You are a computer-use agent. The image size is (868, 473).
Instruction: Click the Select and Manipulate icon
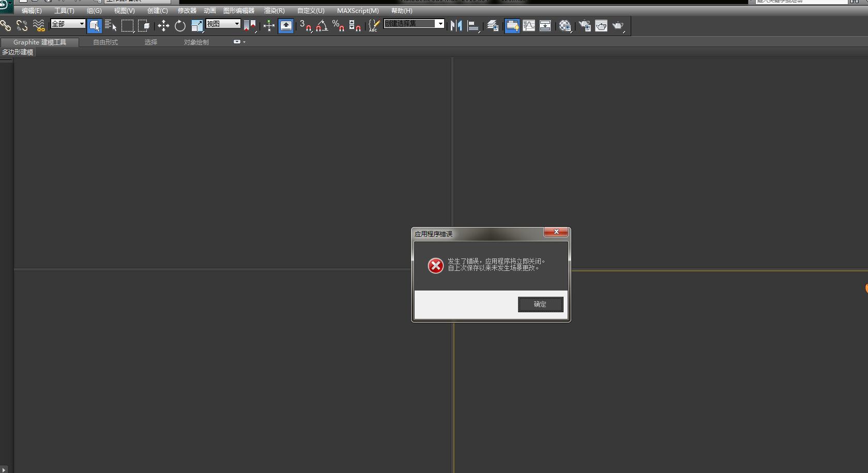(x=269, y=25)
